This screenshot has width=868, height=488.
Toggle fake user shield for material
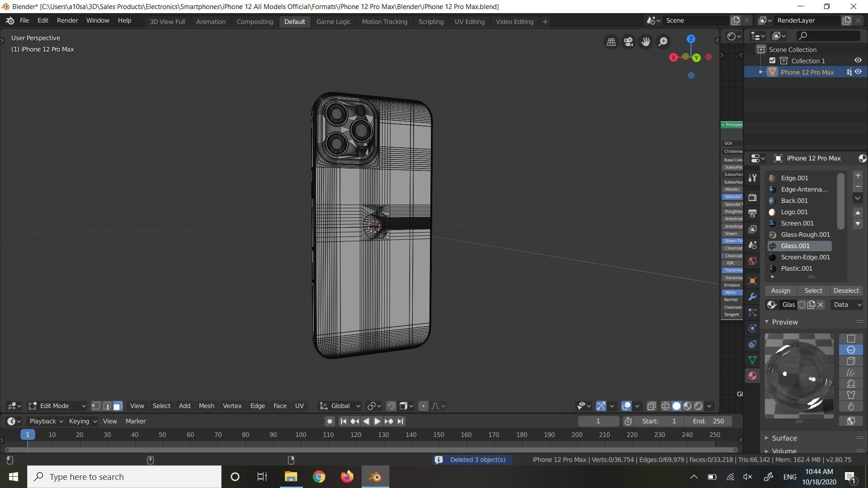802,305
